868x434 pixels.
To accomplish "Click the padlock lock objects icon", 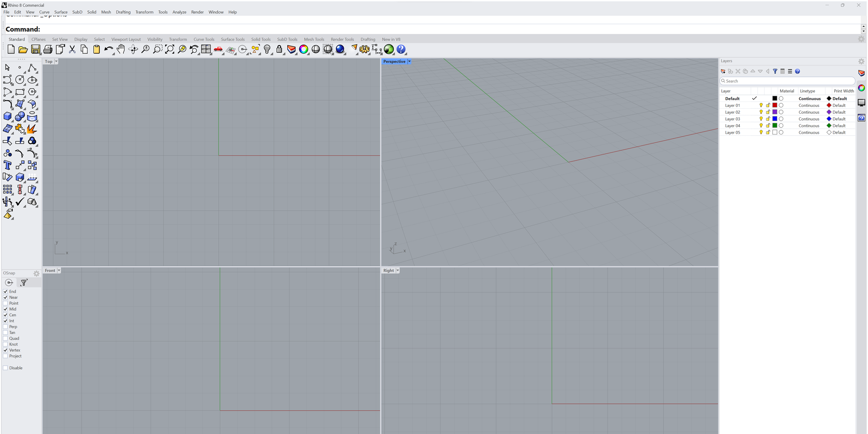I will pos(279,50).
